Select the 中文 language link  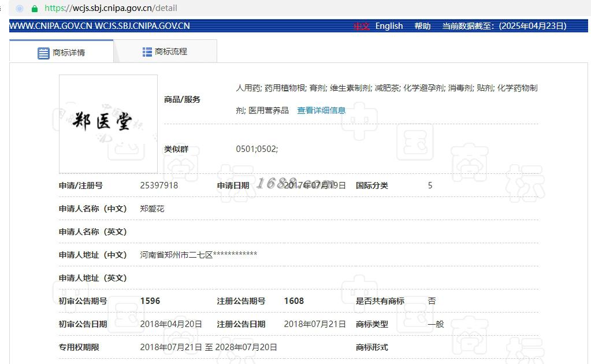[x=362, y=26]
